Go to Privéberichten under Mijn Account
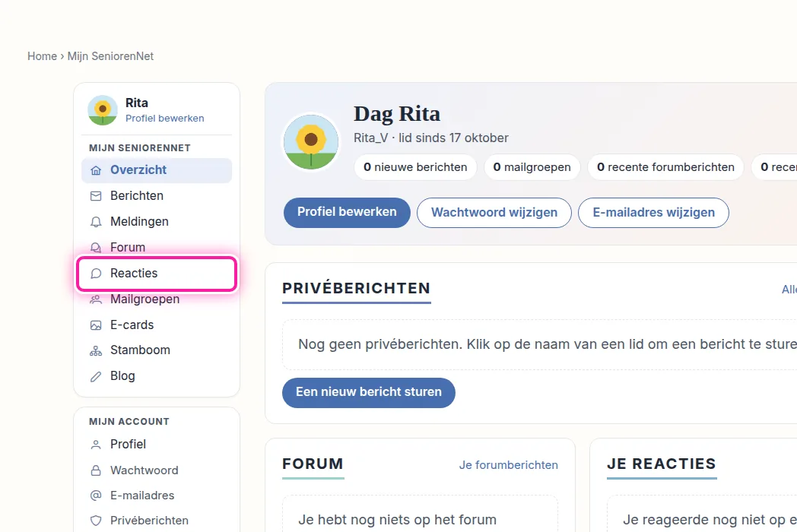 pyautogui.click(x=157, y=521)
